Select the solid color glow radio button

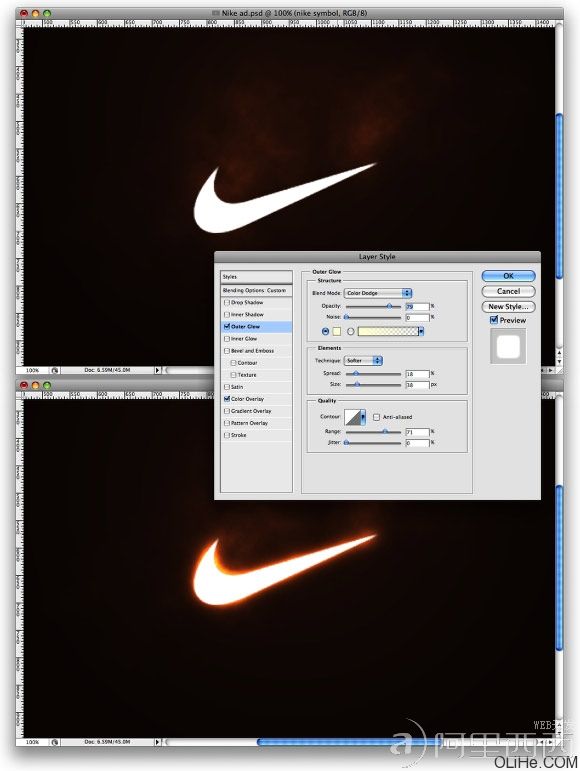pyautogui.click(x=325, y=331)
